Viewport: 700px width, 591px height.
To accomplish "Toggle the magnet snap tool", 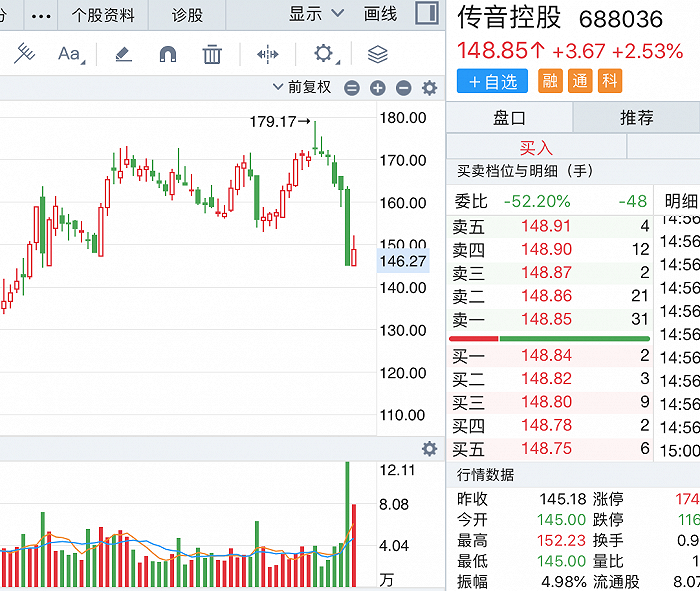I will point(168,54).
